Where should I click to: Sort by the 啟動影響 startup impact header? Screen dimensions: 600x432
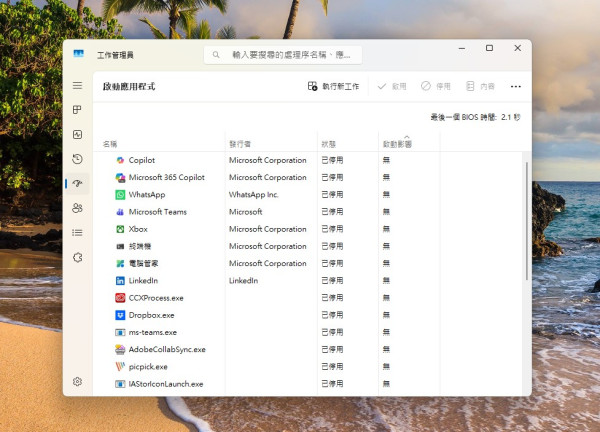click(397, 144)
